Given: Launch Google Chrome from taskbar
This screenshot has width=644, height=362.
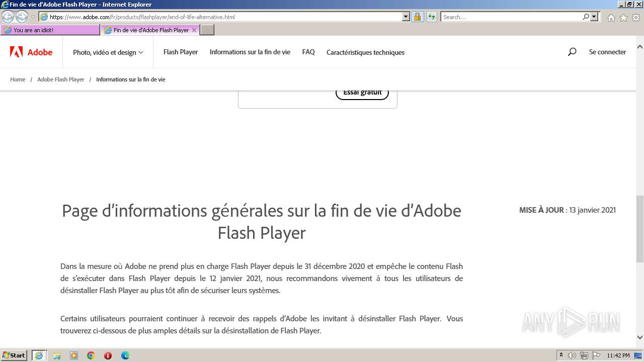Looking at the screenshot, I should (x=91, y=355).
